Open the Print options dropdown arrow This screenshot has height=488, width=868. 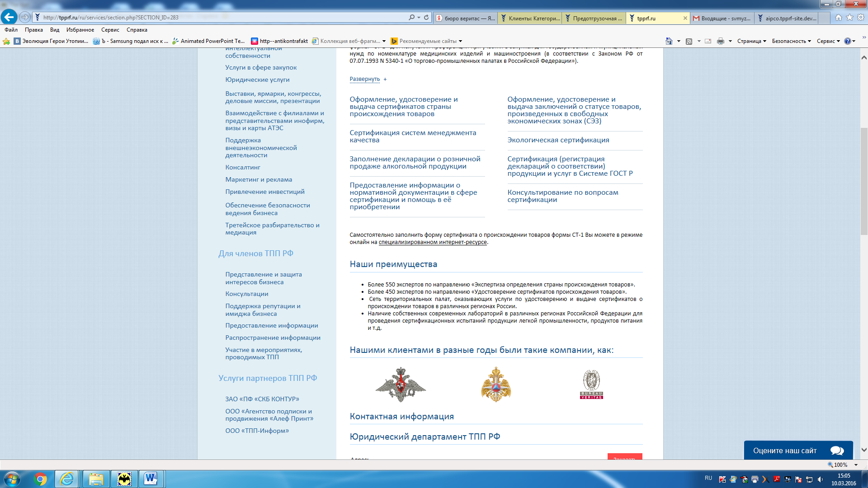coord(730,41)
